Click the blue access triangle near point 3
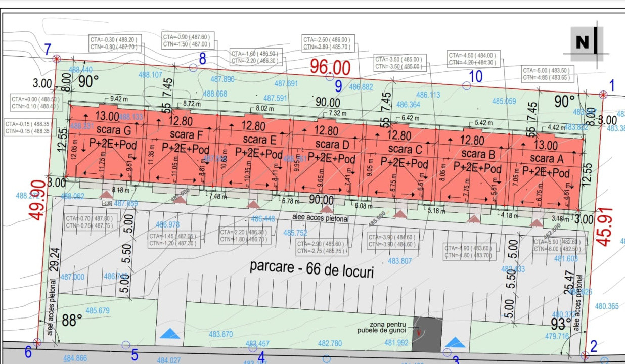Image resolution: width=625 pixels, height=364 pixels. click(455, 342)
